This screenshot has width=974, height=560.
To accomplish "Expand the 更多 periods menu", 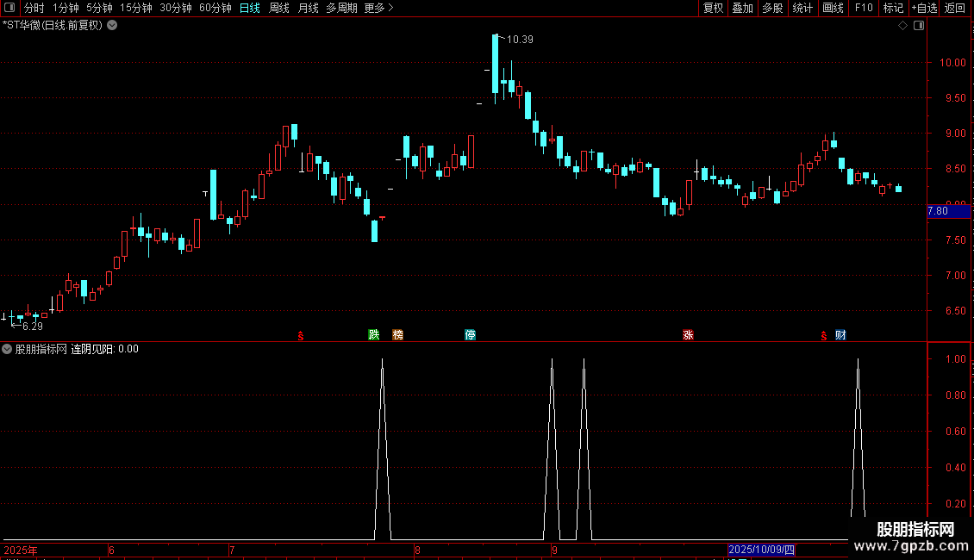I will (378, 8).
